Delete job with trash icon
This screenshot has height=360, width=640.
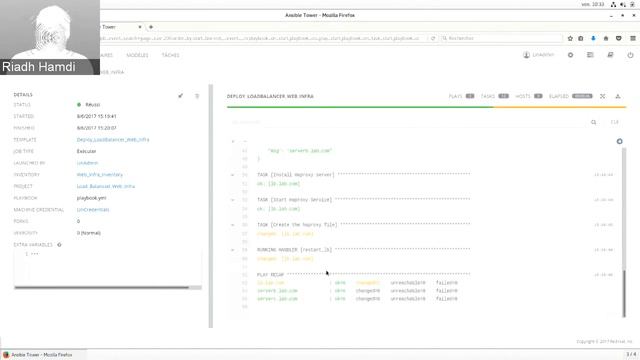[197, 96]
